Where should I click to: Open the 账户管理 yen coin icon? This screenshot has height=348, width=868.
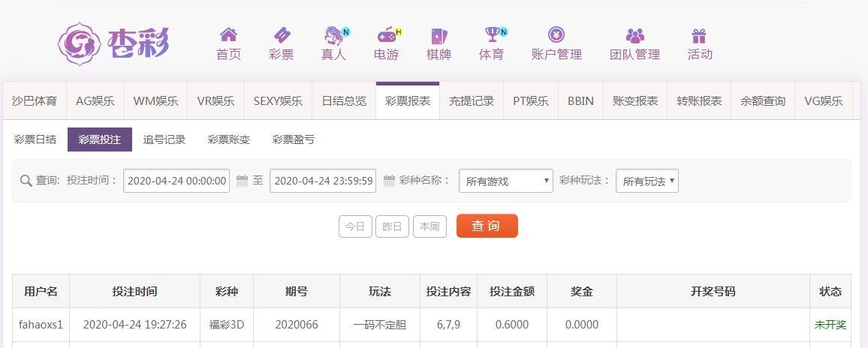click(556, 34)
